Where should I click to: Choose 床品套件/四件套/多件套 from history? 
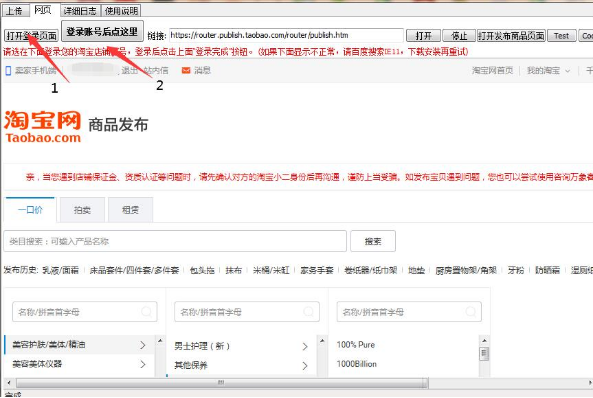click(134, 270)
